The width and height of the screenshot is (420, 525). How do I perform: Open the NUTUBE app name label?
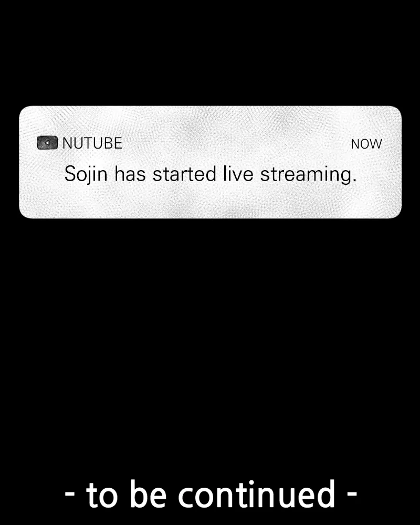coord(92,143)
